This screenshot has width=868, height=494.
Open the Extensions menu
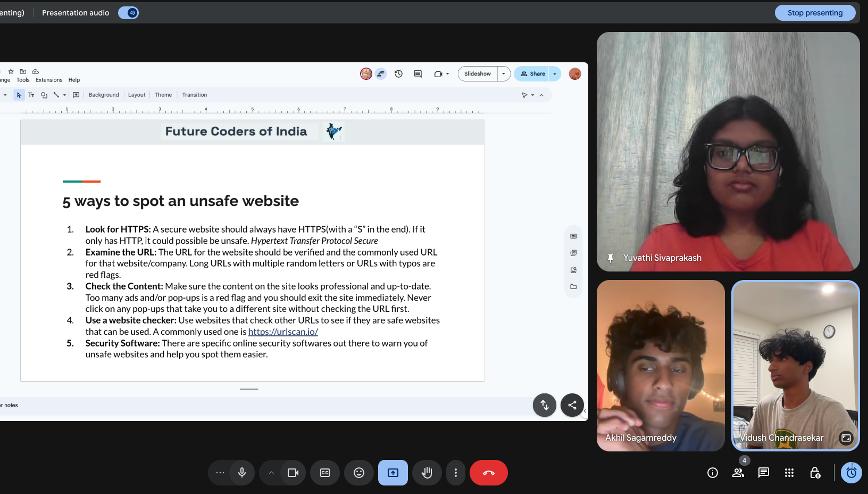coord(49,80)
